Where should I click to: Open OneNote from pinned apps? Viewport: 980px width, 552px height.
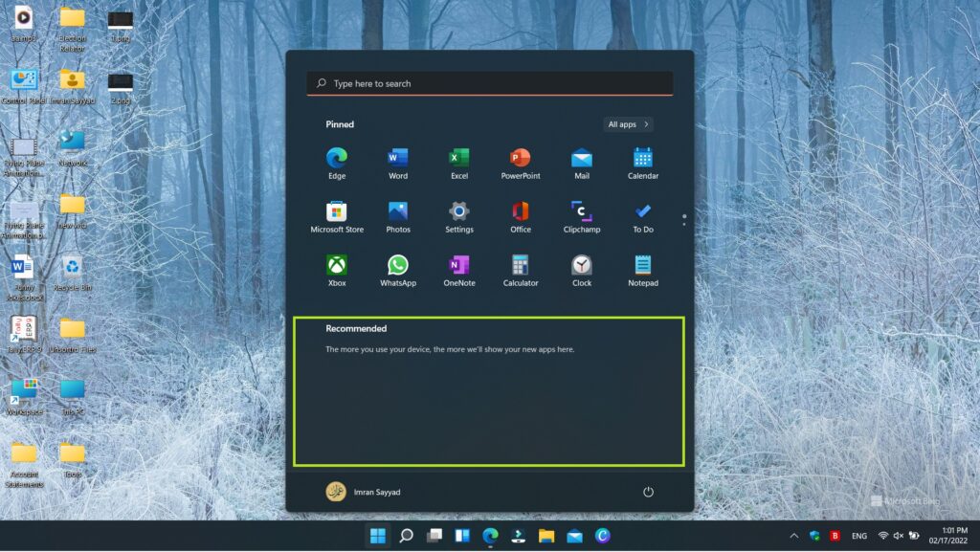click(458, 271)
